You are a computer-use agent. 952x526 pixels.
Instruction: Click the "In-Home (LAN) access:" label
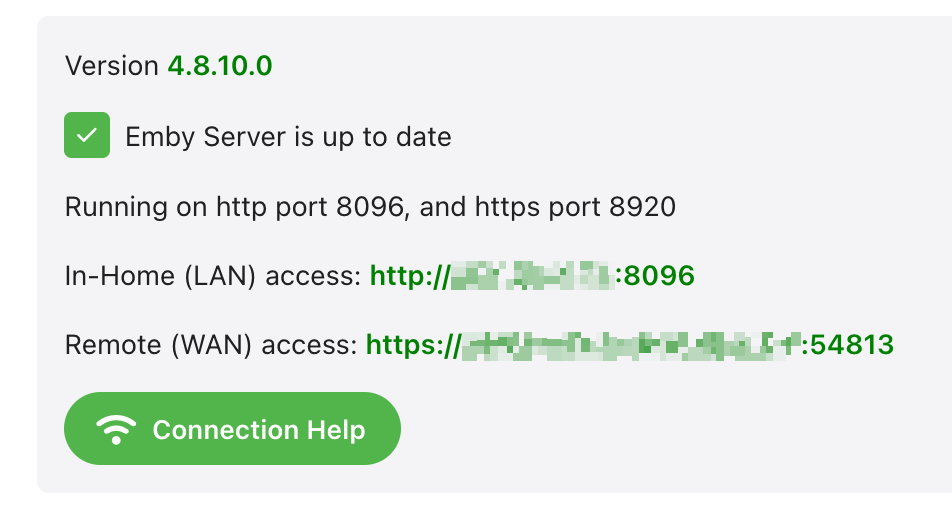pyautogui.click(x=212, y=275)
